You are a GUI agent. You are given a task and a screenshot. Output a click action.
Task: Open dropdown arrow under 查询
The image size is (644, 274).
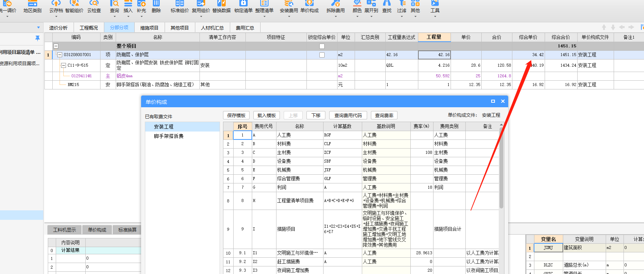(x=115, y=17)
